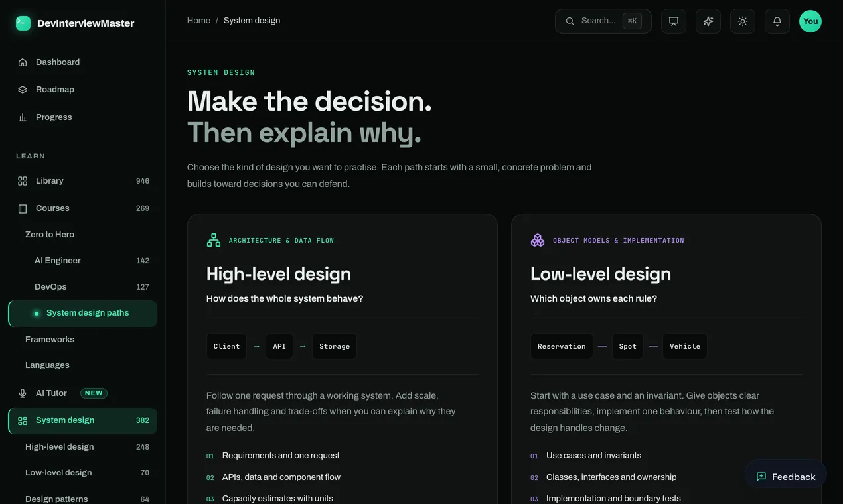Click the 'ARCHITECTURE & DATA FLOW' label
Viewport: 843px width, 504px height.
(x=281, y=241)
